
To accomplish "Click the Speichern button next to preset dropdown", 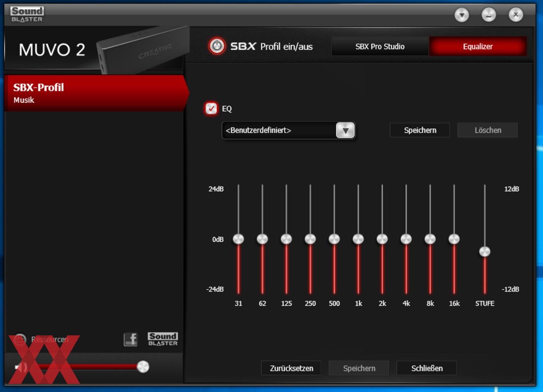I will click(420, 130).
